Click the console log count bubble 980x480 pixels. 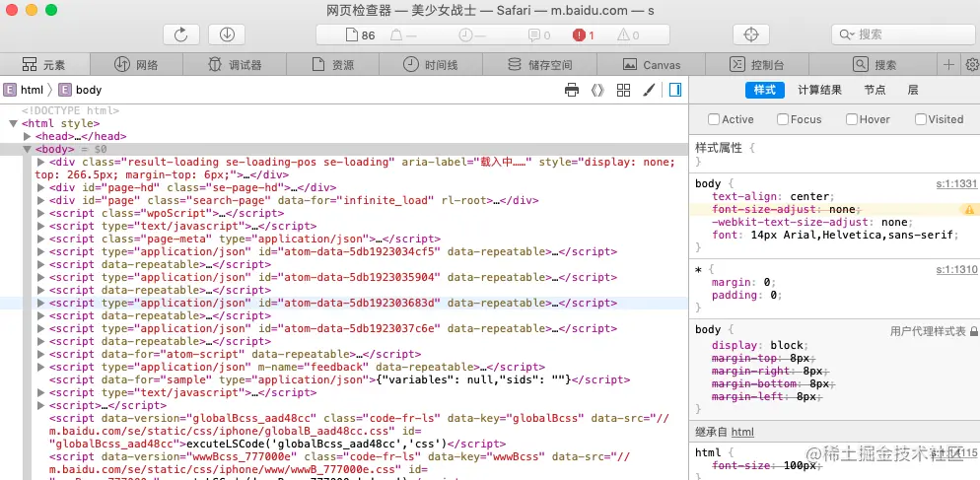point(538,35)
